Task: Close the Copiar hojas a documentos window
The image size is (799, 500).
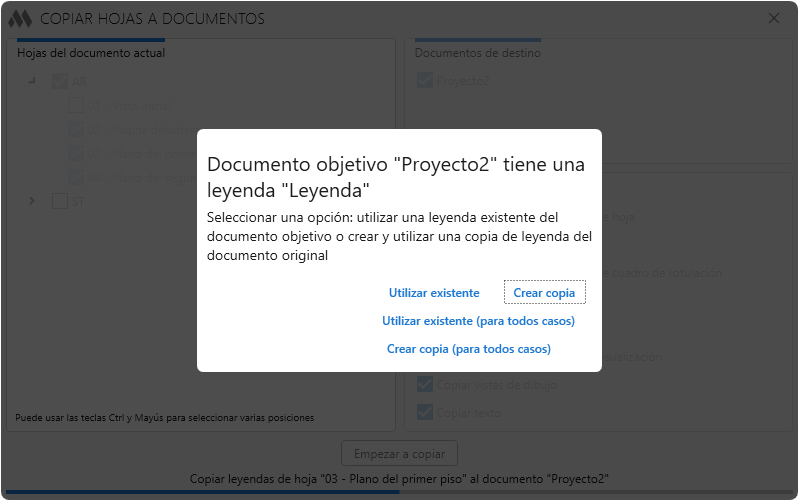Action: tap(774, 18)
